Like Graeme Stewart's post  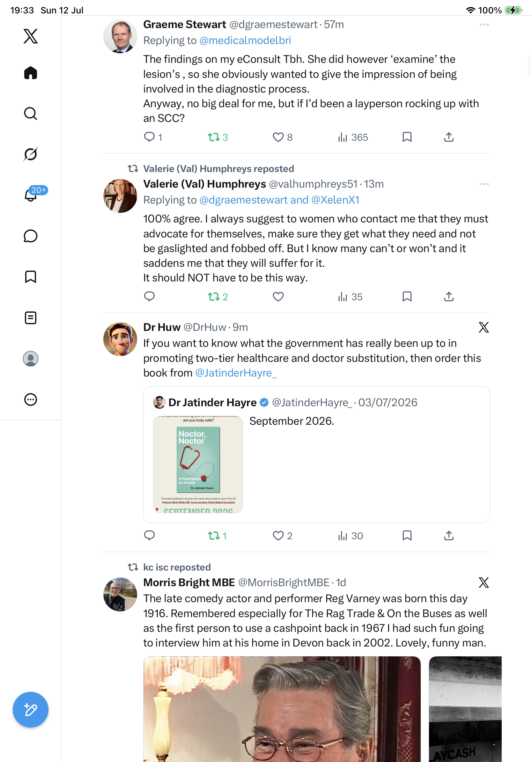coord(278,137)
